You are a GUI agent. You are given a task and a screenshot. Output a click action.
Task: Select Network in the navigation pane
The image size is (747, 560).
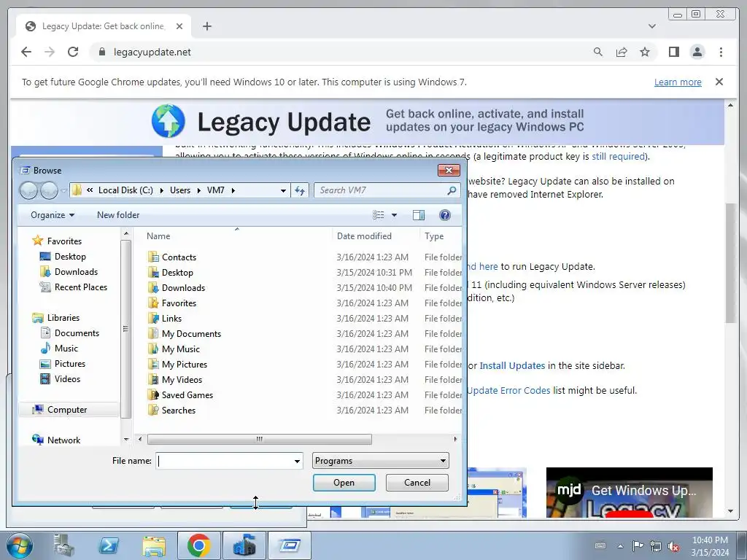tap(63, 440)
